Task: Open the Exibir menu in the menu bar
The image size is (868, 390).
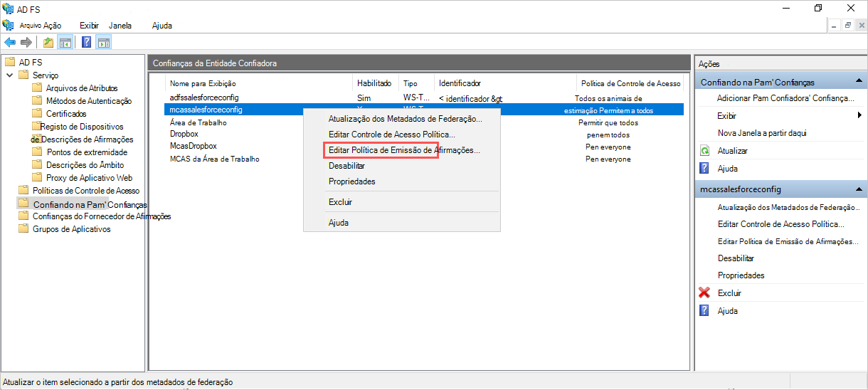Action: click(89, 25)
